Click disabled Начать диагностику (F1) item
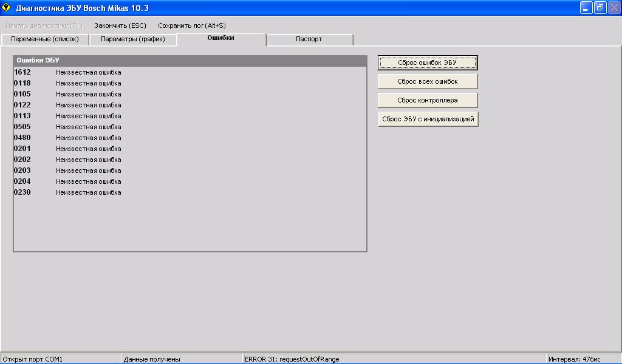Screen dimensions: 622x364 pos(44,25)
